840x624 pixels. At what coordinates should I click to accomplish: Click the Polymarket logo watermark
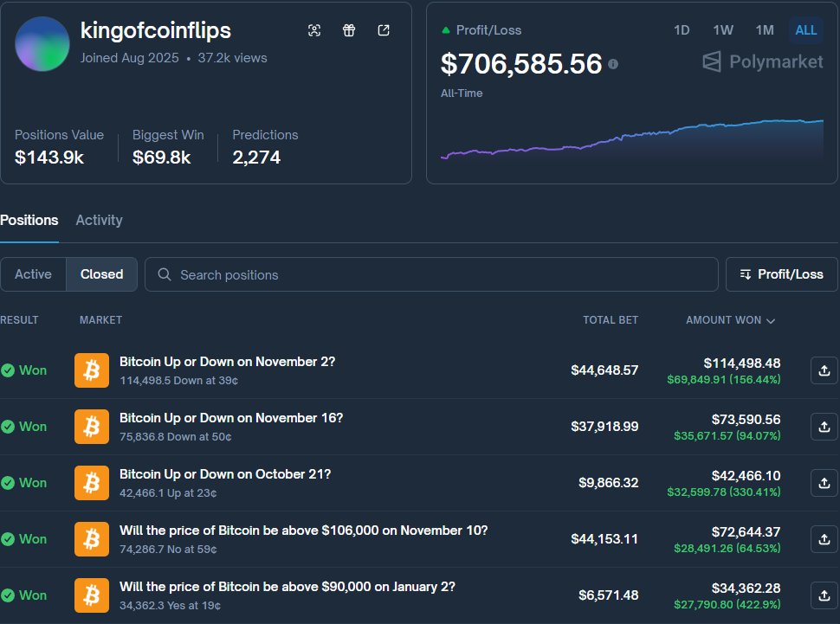pos(761,61)
